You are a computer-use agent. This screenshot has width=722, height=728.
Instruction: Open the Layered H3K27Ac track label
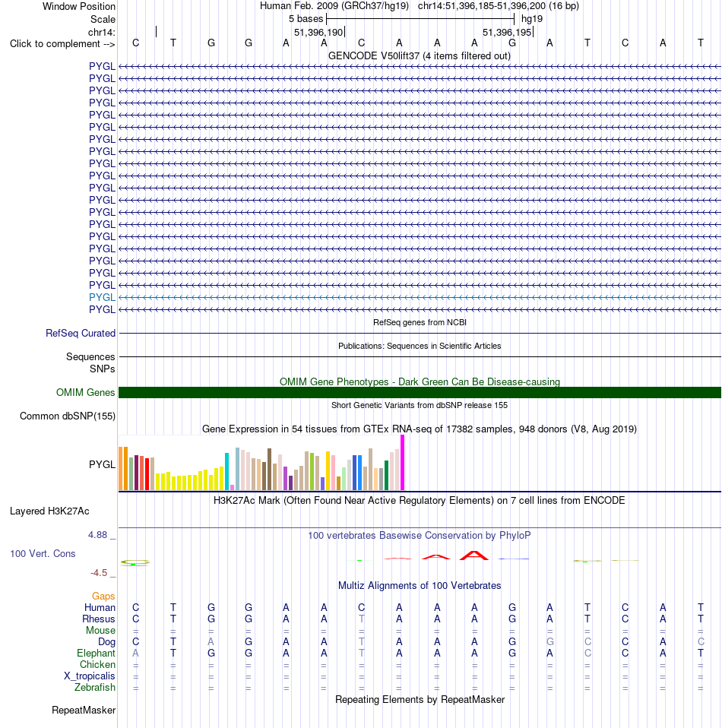click(49, 511)
